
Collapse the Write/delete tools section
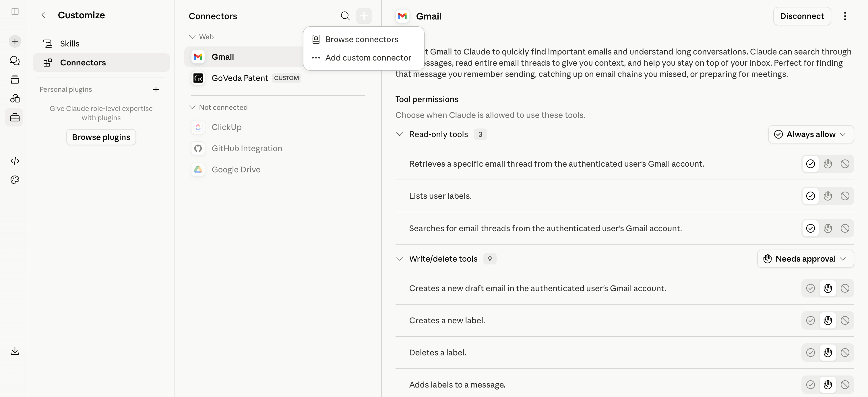[399, 259]
